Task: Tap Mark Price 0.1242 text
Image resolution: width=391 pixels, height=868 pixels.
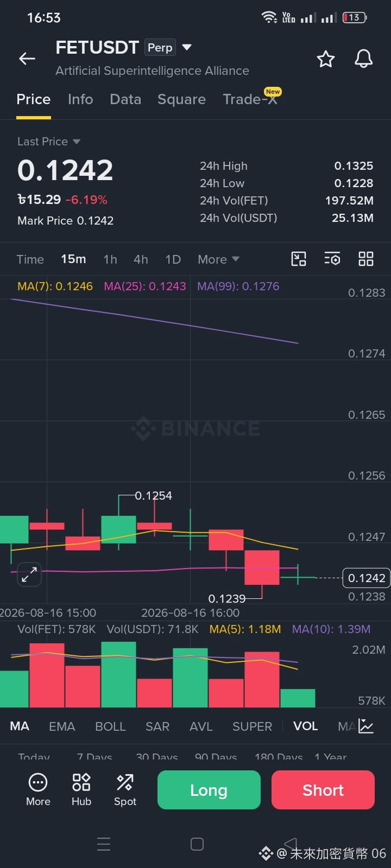Action: 66,221
